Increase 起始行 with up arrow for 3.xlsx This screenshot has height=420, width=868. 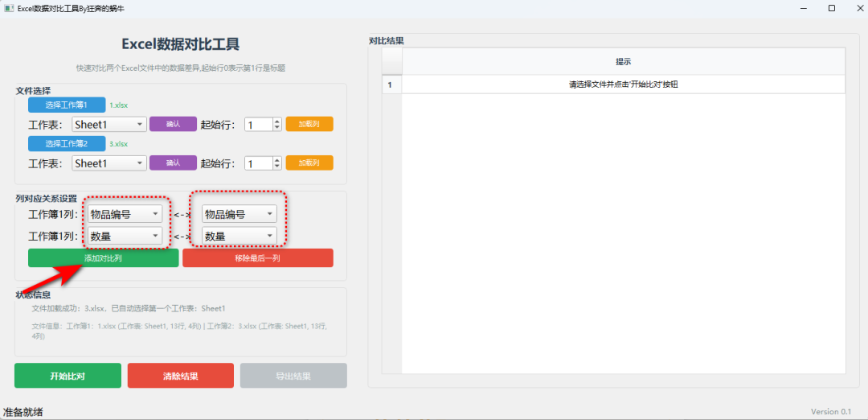277,159
